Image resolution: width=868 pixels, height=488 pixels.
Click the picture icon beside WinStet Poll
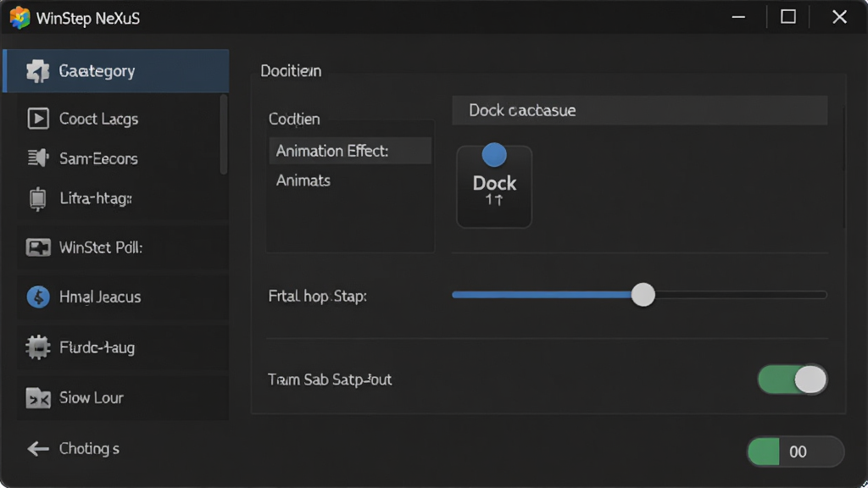37,247
